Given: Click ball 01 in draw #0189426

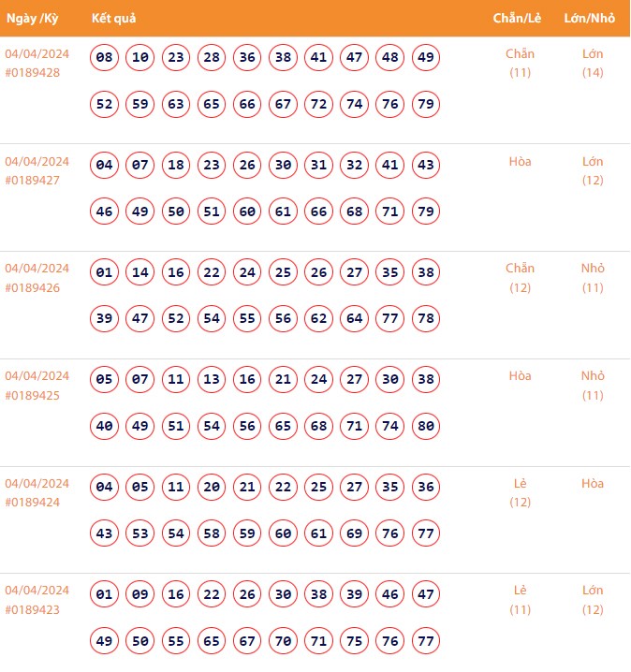Looking at the screenshot, I should 105,273.
